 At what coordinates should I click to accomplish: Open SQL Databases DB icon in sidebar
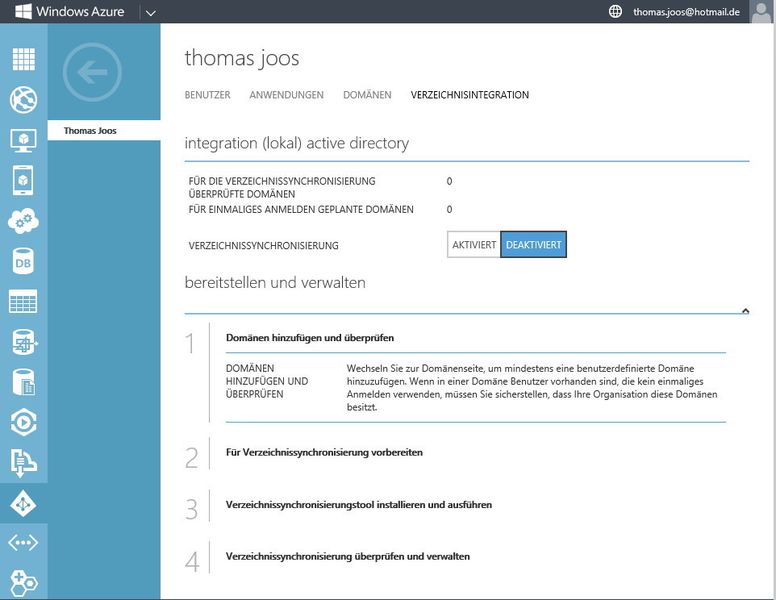23,261
